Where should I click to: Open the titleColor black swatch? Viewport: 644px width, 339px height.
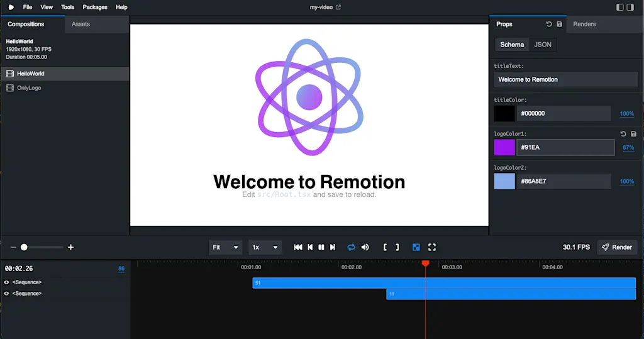pyautogui.click(x=504, y=113)
